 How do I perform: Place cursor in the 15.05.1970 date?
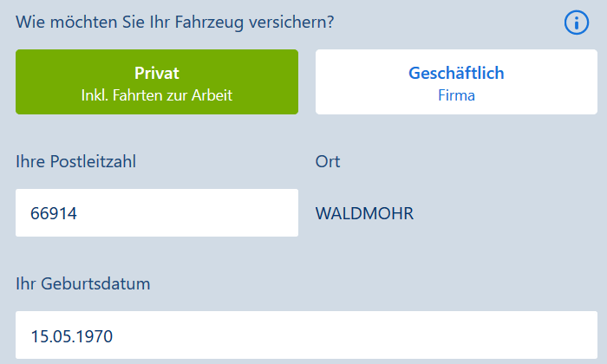pyautogui.click(x=72, y=336)
